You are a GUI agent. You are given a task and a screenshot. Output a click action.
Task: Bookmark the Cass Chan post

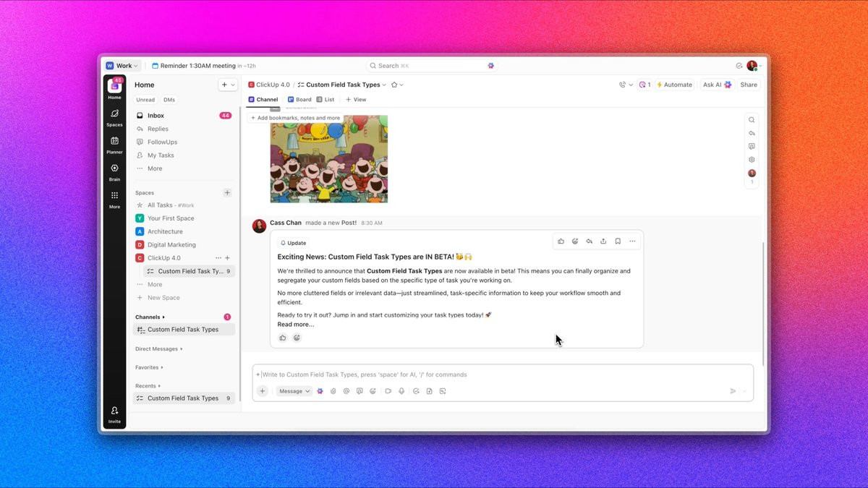[x=618, y=241]
